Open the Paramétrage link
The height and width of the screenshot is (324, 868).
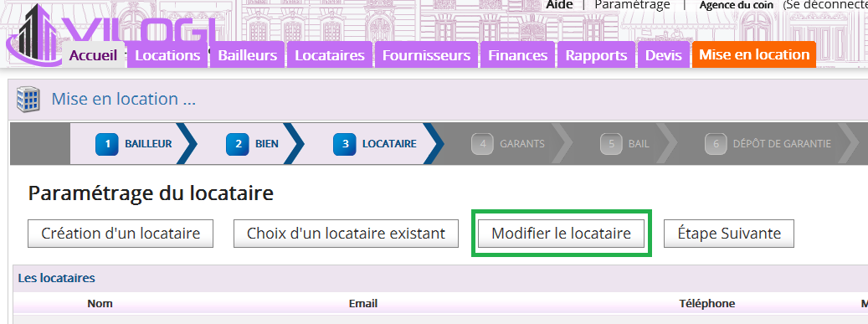point(632,5)
